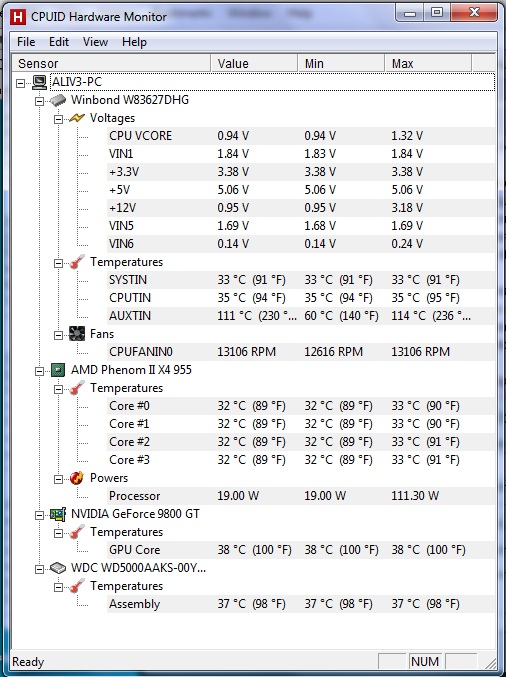Click the thermometer icon beside Winbond Temperatures
506x677 pixels.
click(77, 262)
